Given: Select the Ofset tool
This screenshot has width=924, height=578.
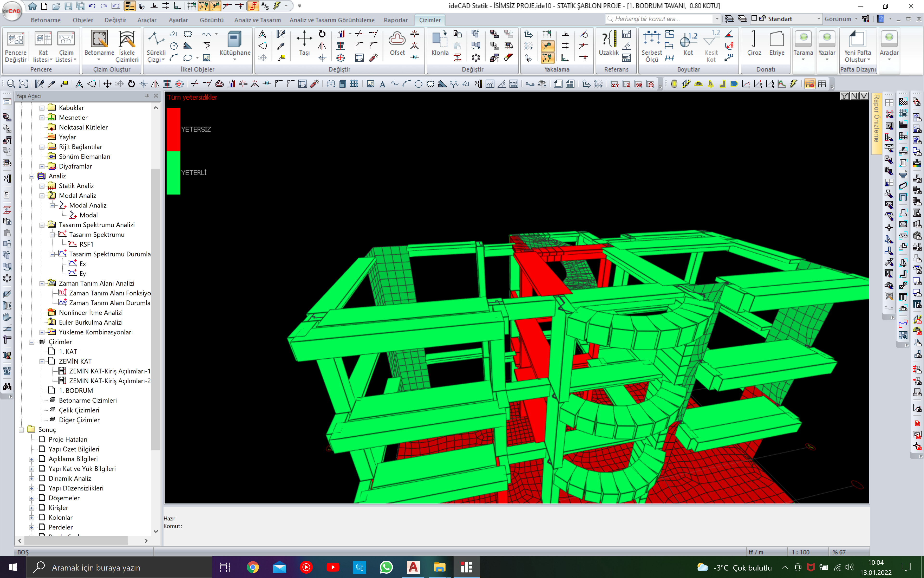Looking at the screenshot, I should coord(397,43).
